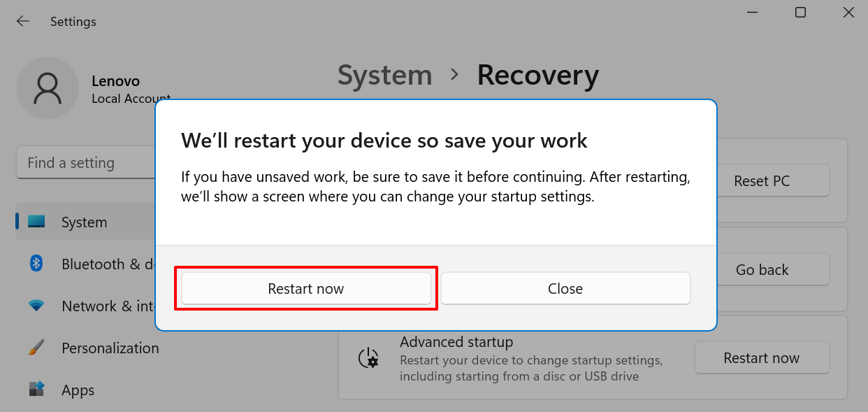Select the System item in sidebar
The image size is (868, 412).
click(85, 222)
